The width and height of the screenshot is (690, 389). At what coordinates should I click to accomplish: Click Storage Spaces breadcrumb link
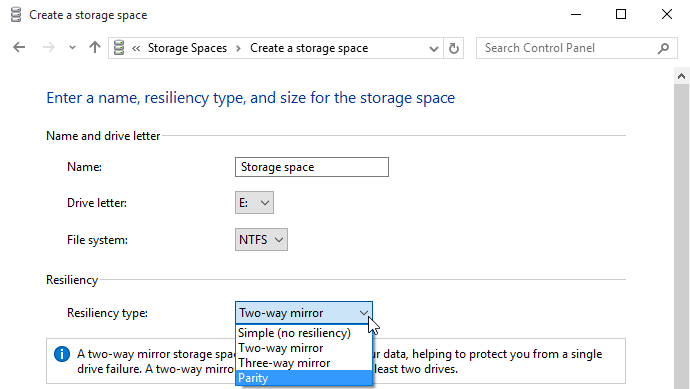point(187,48)
